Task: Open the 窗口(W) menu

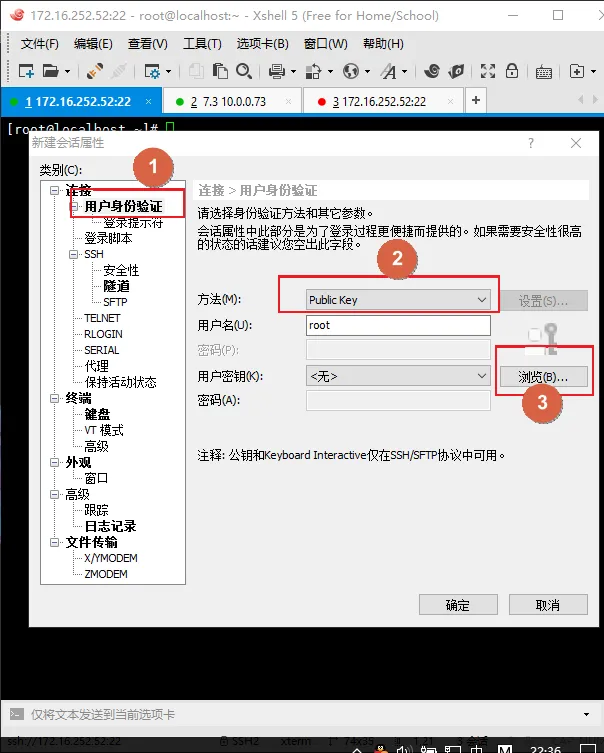Action: (326, 44)
